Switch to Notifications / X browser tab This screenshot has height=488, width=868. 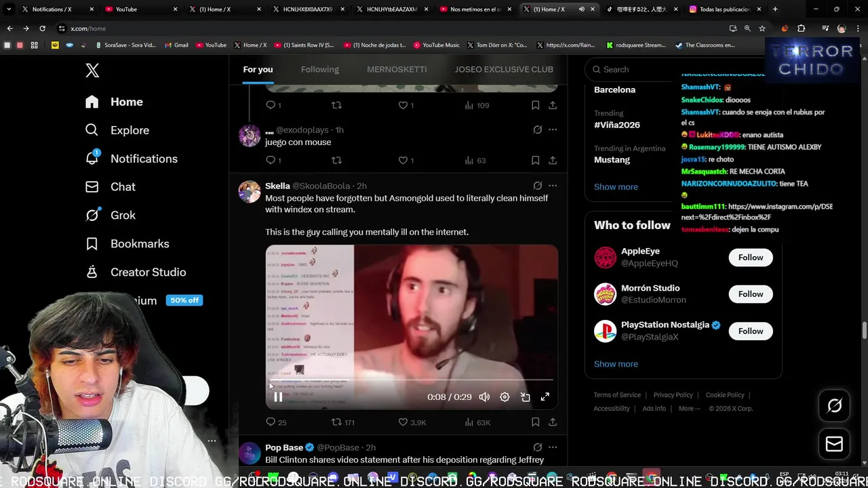pyautogui.click(x=57, y=9)
